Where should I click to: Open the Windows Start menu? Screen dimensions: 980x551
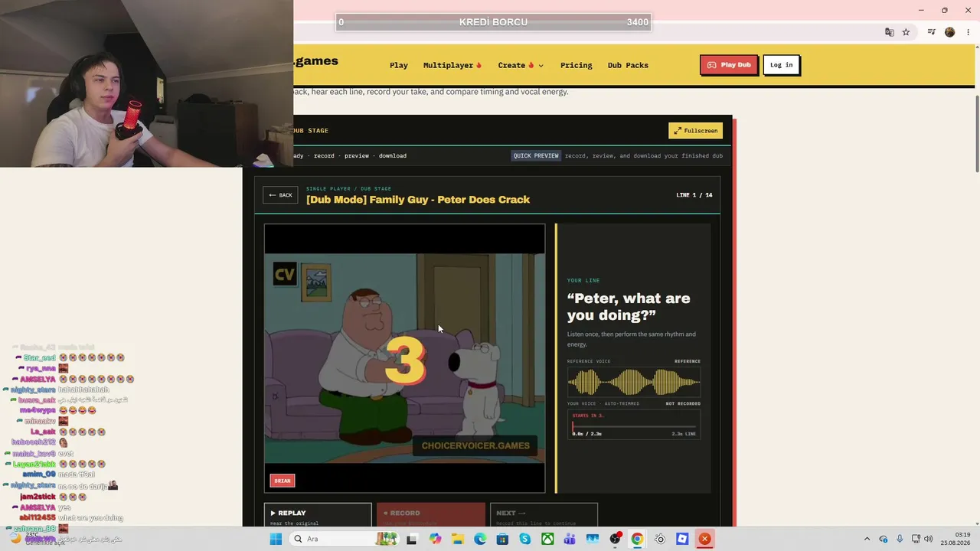point(276,539)
